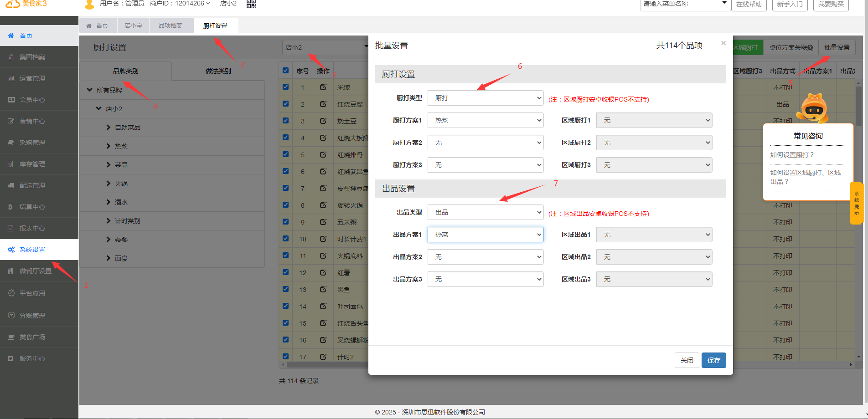The width and height of the screenshot is (868, 419).
Task: Click the 保存 button
Action: coord(713,360)
